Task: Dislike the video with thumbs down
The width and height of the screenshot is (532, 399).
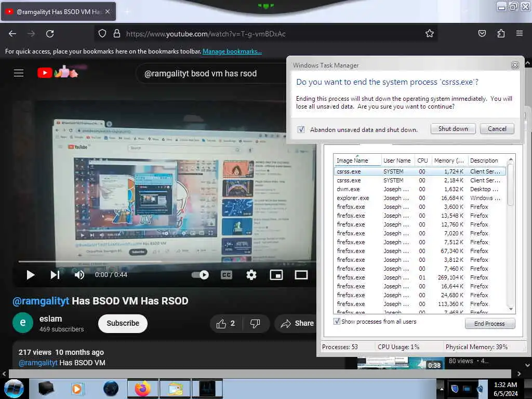Action: 255,323
